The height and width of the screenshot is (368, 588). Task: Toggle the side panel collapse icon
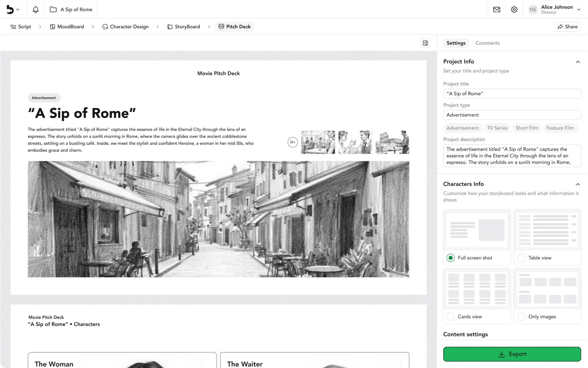pyautogui.click(x=425, y=43)
